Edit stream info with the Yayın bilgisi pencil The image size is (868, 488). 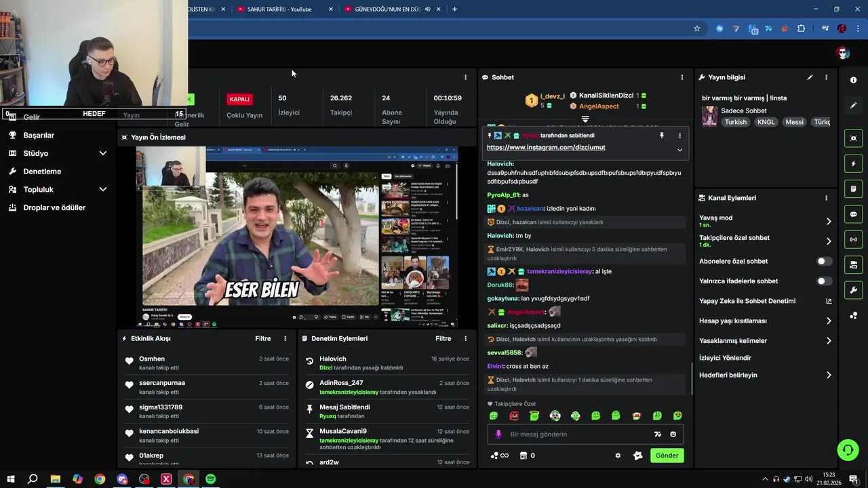point(810,77)
